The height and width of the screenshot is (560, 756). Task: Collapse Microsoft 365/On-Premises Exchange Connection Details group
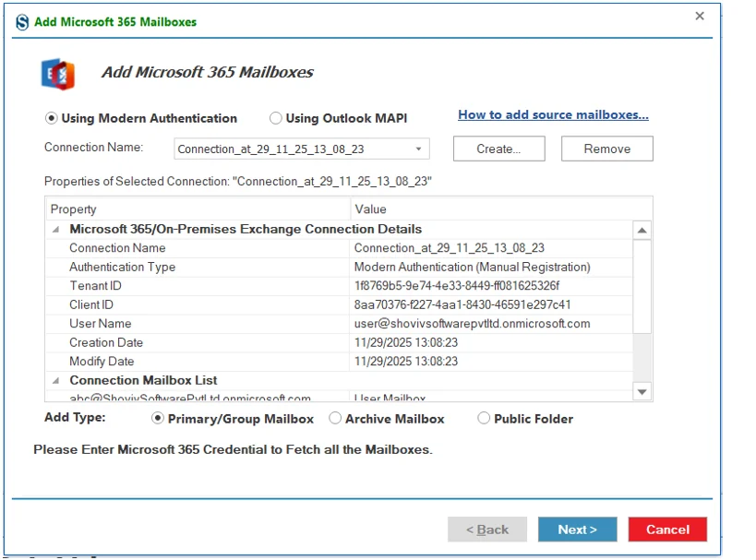click(56, 230)
